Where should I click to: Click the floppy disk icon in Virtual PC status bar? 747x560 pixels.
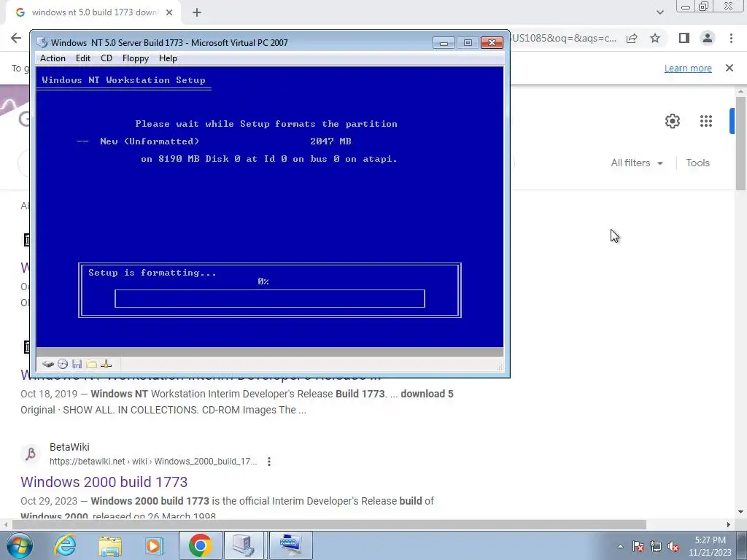tap(77, 365)
